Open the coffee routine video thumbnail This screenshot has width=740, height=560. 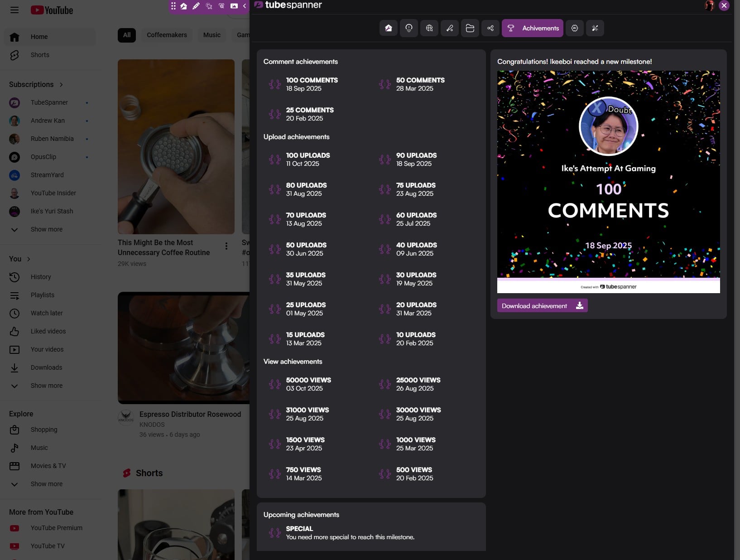(x=176, y=147)
